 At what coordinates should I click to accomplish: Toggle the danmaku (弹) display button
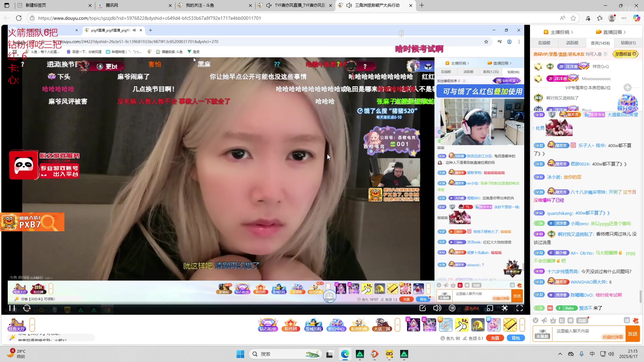[452, 308]
